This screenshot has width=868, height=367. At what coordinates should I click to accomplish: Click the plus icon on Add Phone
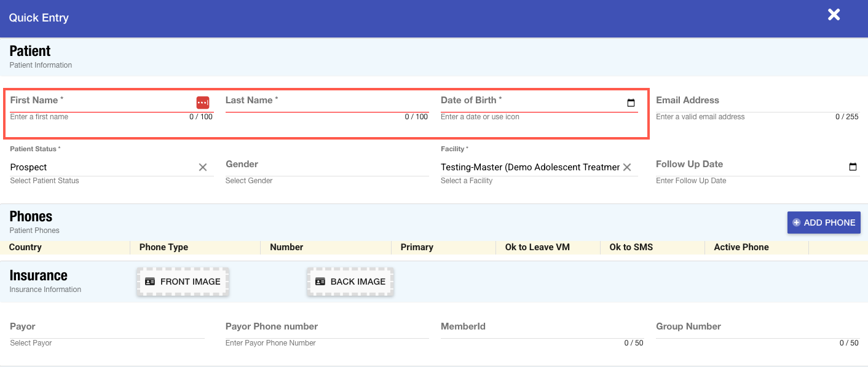797,223
